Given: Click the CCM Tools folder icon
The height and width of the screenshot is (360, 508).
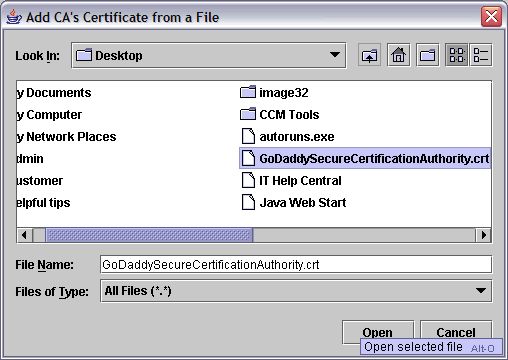Looking at the screenshot, I should 248,114.
